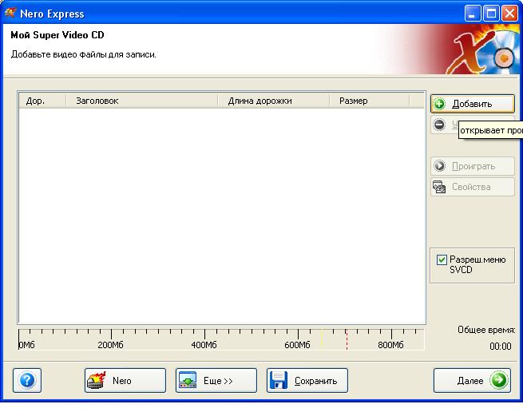Sort by the Дор. column header
Screen dimensions: 523x420
(x=42, y=101)
